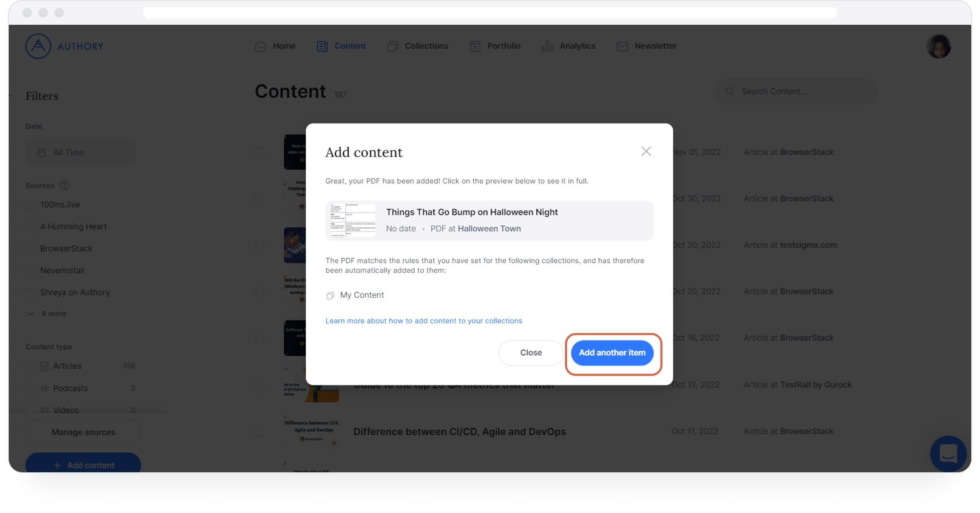Click the My Content collection icon

(x=330, y=295)
